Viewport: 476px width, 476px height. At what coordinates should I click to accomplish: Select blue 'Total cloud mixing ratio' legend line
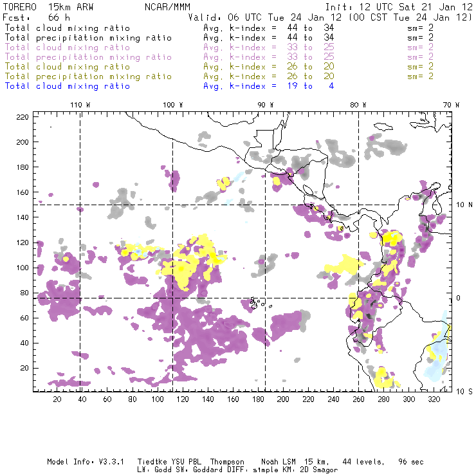(x=68, y=86)
